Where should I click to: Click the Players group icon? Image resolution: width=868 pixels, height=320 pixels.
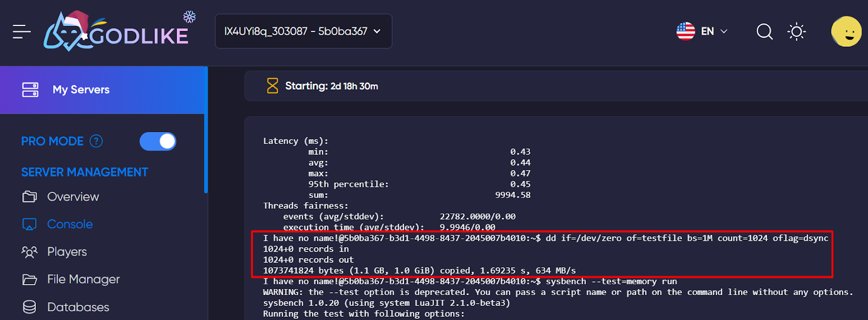(x=29, y=252)
